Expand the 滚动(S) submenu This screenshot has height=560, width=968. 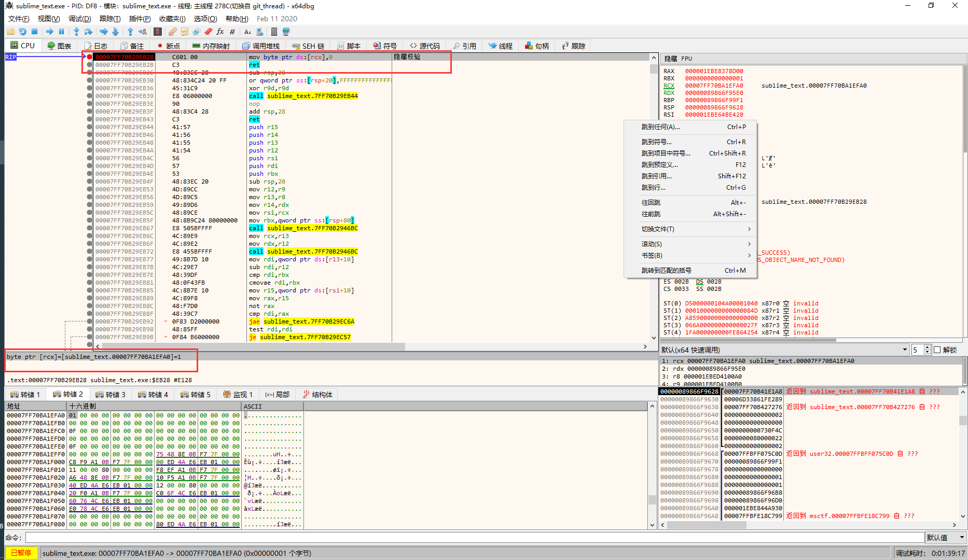pyautogui.click(x=691, y=244)
